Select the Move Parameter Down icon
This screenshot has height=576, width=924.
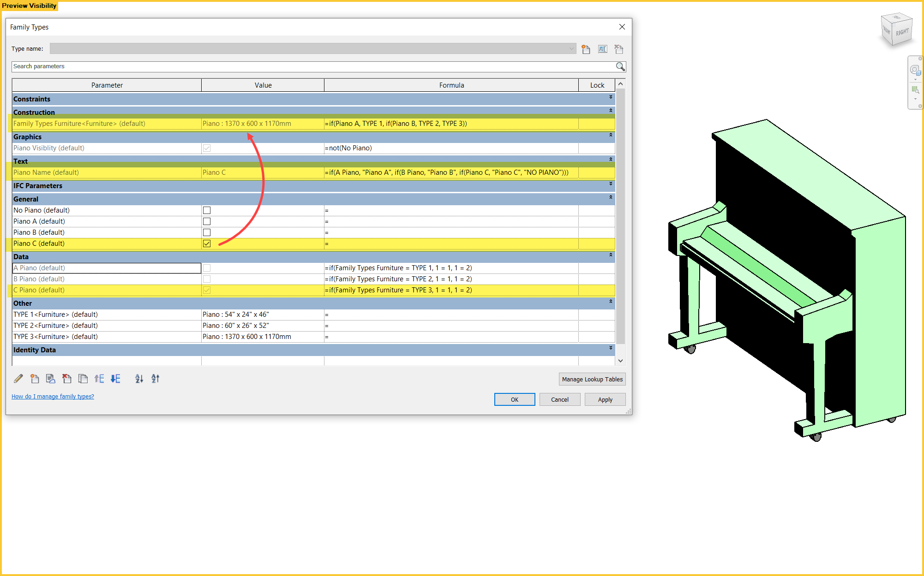pyautogui.click(x=115, y=379)
